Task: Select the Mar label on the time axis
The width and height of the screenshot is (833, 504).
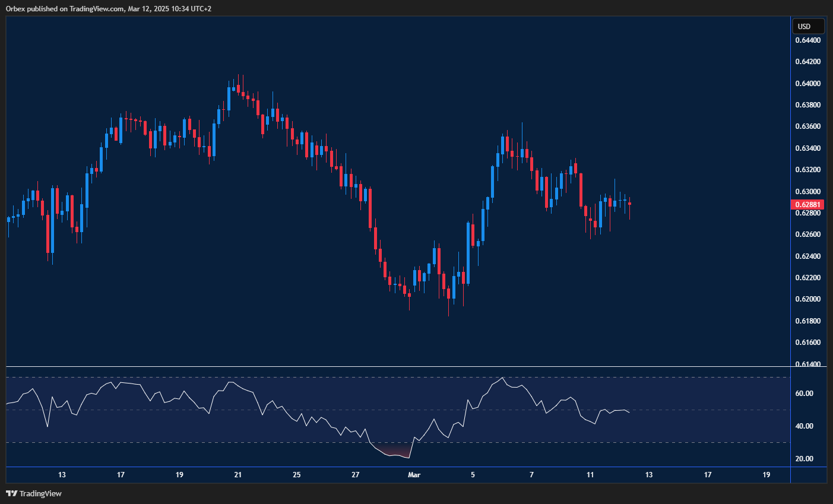Action: tap(414, 475)
